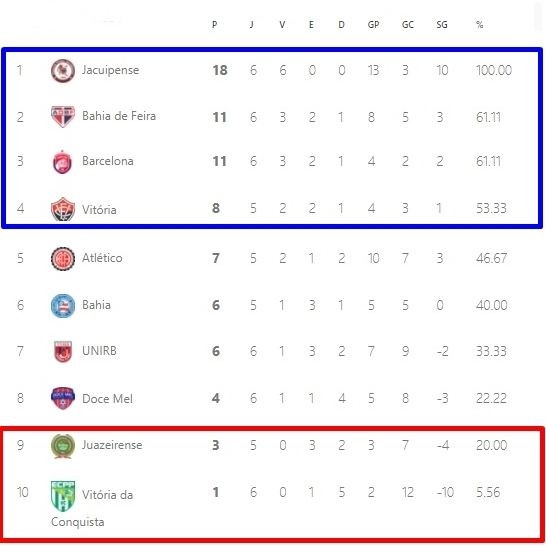The width and height of the screenshot is (546, 546).
Task: Open the Atlético club logo
Action: point(63,259)
